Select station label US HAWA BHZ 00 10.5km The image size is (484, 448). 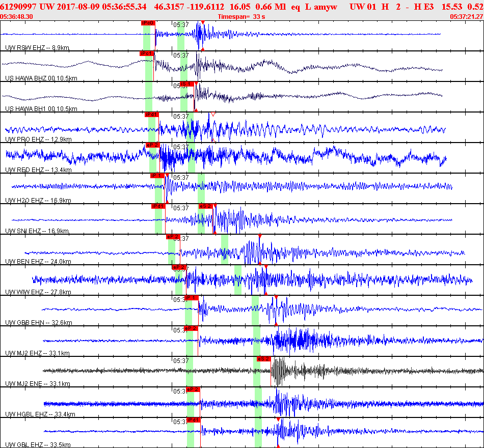tap(41, 78)
